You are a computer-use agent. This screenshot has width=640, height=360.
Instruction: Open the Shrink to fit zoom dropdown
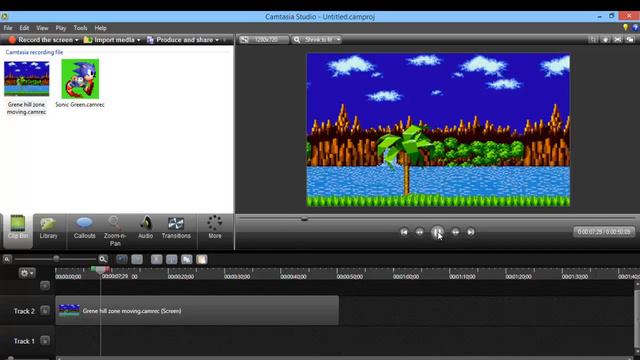(x=317, y=40)
